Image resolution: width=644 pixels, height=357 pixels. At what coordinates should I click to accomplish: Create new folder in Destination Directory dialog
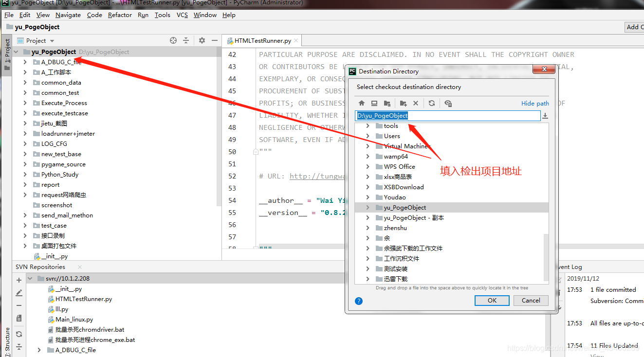click(403, 103)
